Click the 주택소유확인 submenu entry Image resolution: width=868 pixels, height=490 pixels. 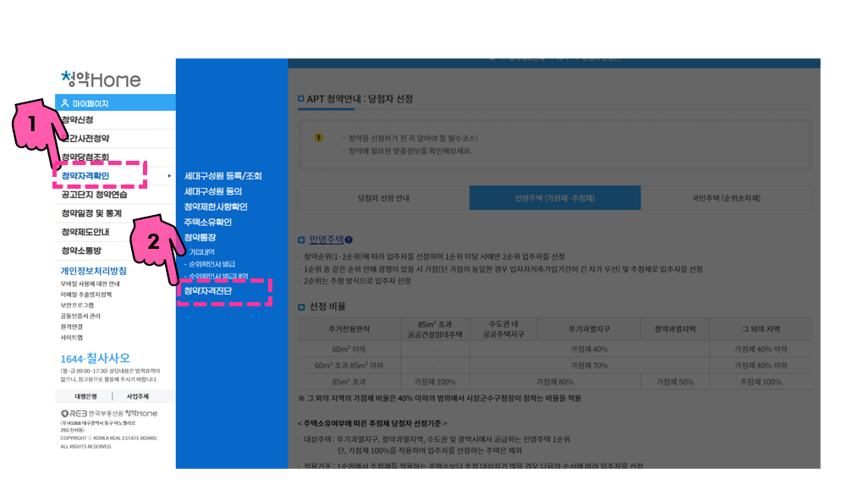(x=207, y=222)
